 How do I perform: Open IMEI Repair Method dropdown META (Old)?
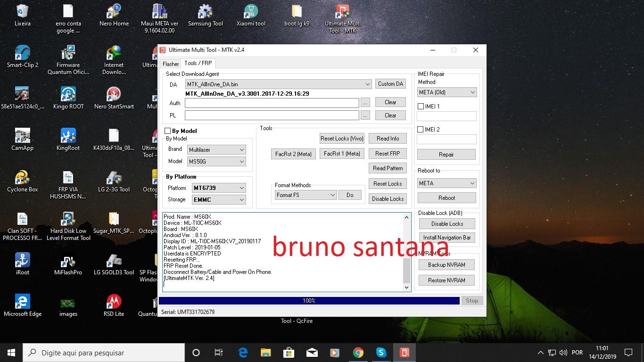(447, 92)
